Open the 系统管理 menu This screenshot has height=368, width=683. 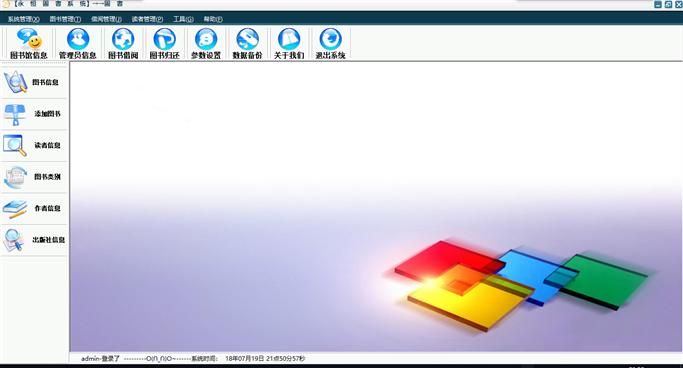click(x=24, y=19)
